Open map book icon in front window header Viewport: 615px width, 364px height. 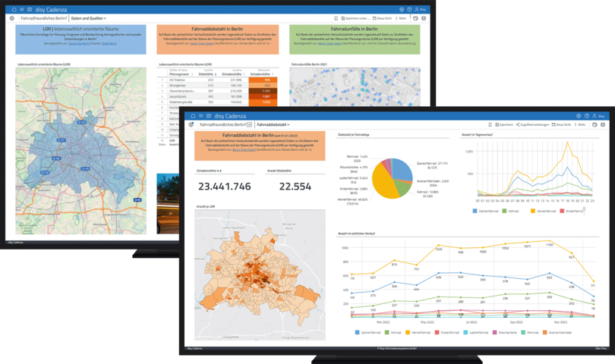[209, 116]
